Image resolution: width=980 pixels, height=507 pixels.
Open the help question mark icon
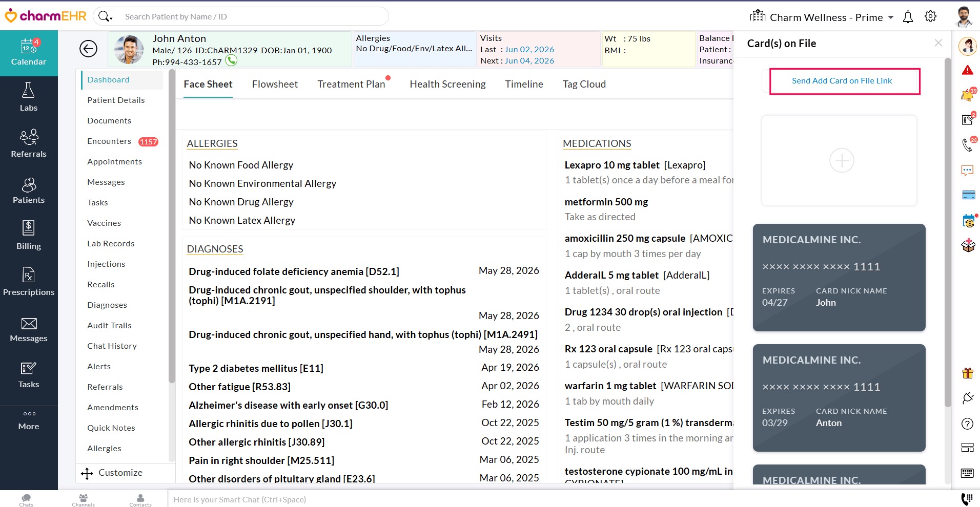click(x=967, y=424)
